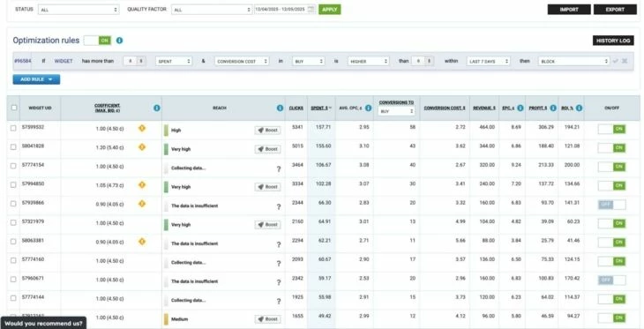Open the BLOCK action dropdown
Screen dimensions: 644x329
(x=574, y=61)
